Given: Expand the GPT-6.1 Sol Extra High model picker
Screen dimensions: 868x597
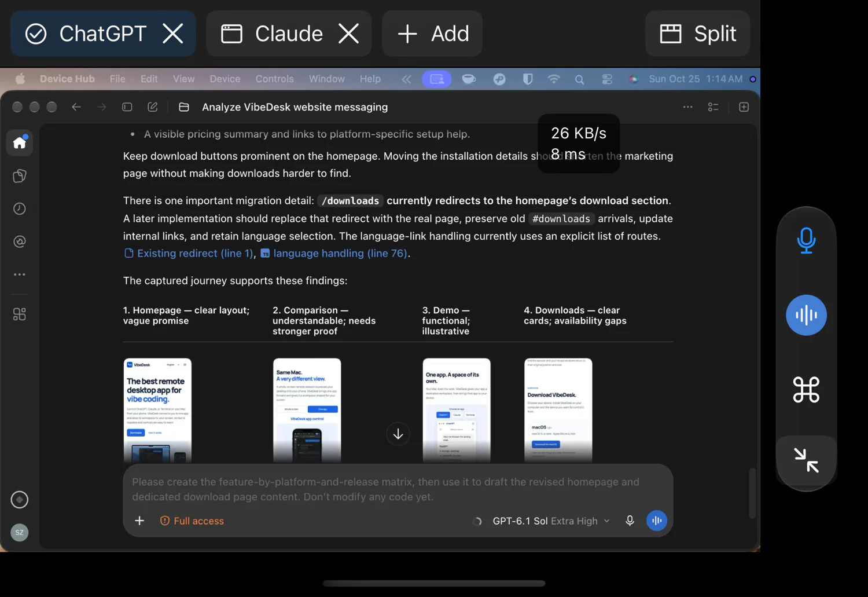Looking at the screenshot, I should 551,521.
